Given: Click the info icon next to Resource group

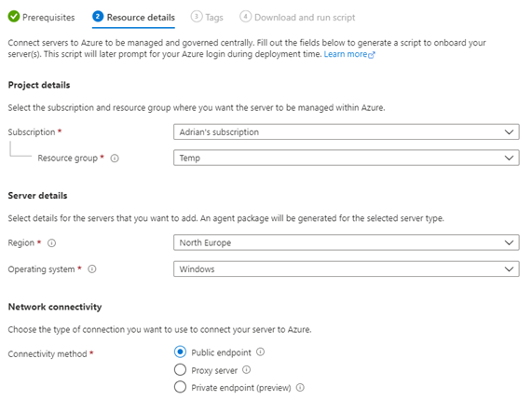Looking at the screenshot, I should point(115,159).
